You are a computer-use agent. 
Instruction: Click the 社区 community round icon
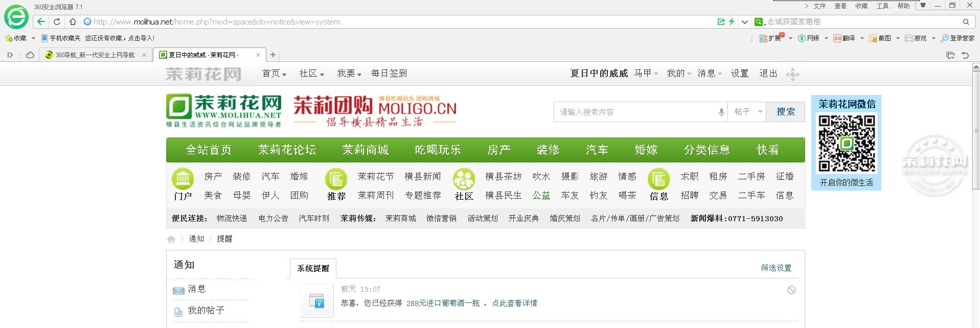tap(464, 179)
